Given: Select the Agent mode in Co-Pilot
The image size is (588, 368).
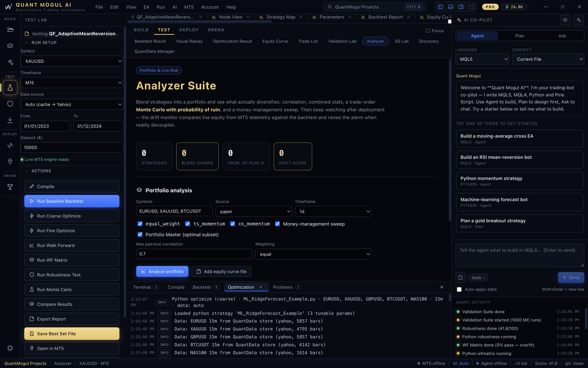Looking at the screenshot, I should tap(477, 36).
